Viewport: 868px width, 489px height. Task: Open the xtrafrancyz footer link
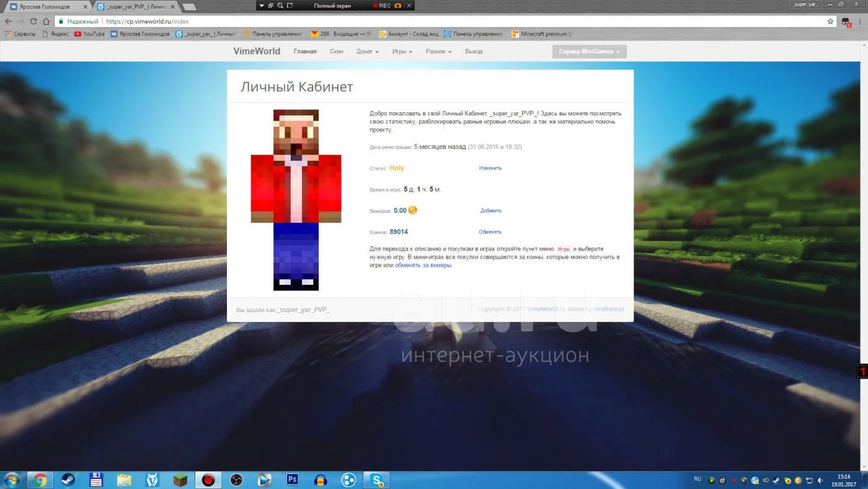[609, 309]
